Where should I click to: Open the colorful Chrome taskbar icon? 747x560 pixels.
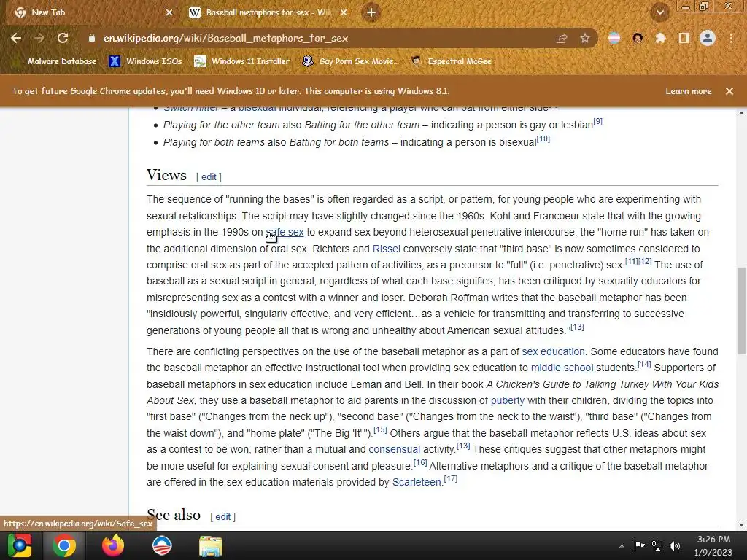coord(19,545)
